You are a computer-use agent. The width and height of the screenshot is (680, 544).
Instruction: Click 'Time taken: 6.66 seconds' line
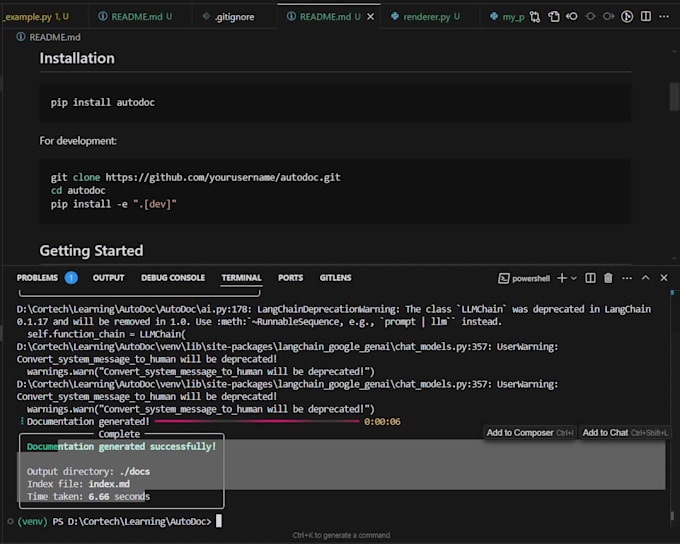tap(88, 497)
